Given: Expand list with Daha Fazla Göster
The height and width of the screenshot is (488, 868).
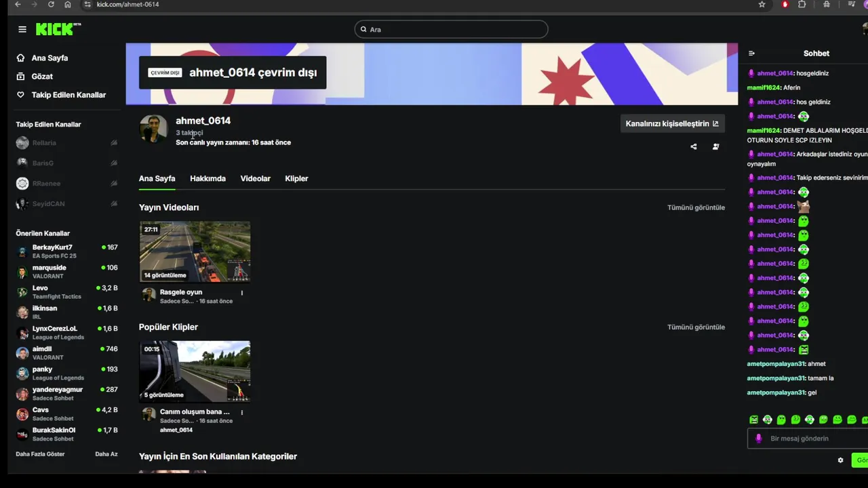Looking at the screenshot, I should [x=40, y=454].
